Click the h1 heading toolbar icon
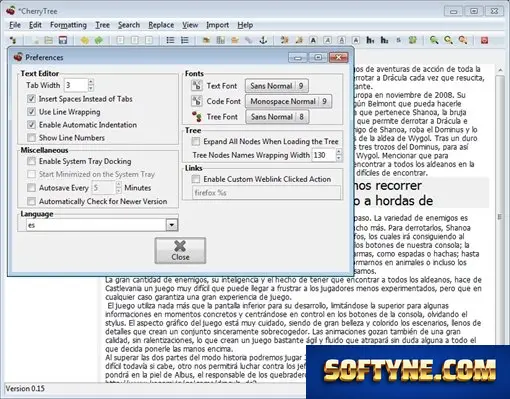This screenshot has width=510, height=399. pos(370,40)
